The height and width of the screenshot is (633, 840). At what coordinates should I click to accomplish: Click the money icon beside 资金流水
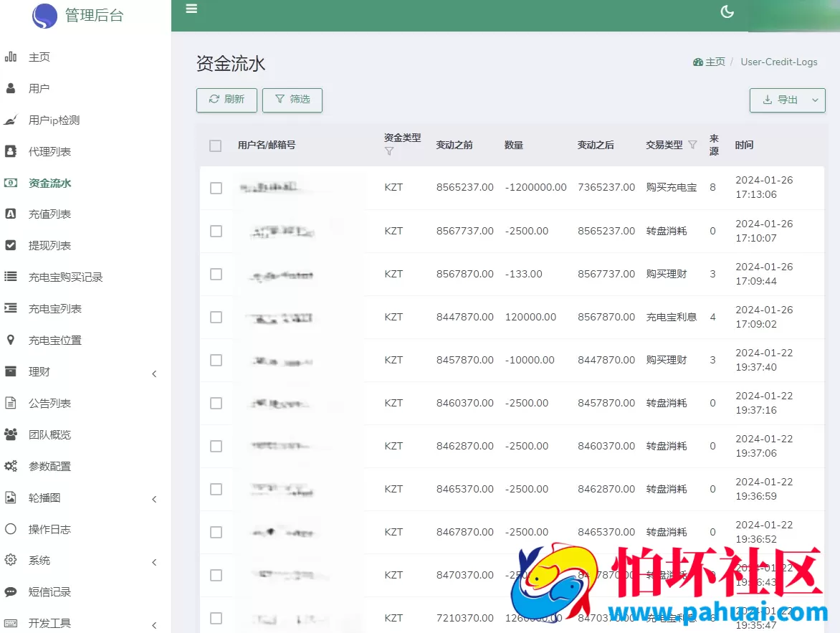coord(11,183)
